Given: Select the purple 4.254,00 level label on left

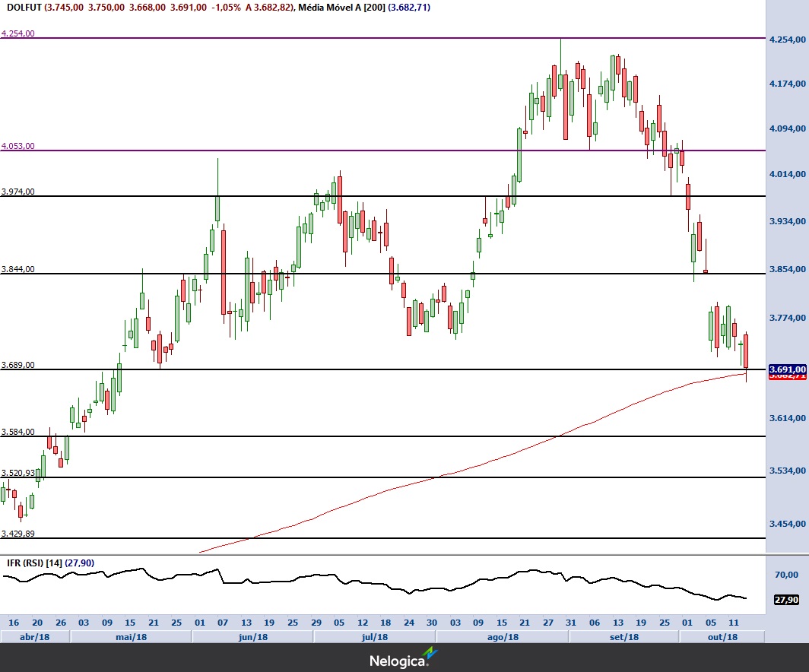Looking at the screenshot, I should pyautogui.click(x=18, y=34).
